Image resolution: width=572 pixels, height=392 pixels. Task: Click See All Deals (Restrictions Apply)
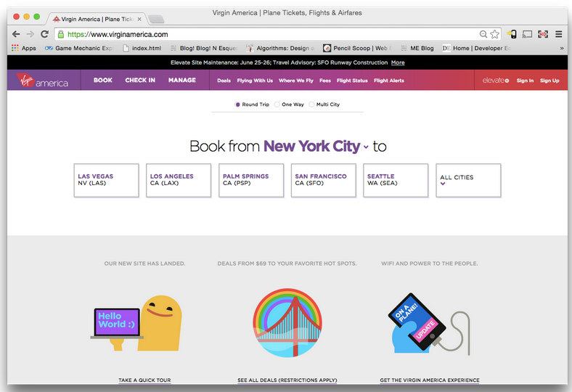[x=287, y=380]
